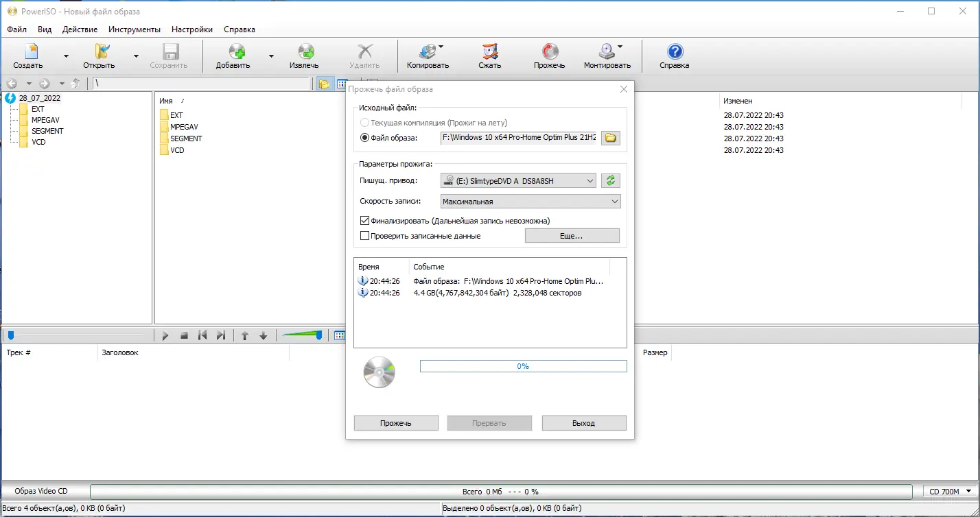The width and height of the screenshot is (980, 517).
Task: Click the 0% burn progress bar
Action: click(524, 366)
